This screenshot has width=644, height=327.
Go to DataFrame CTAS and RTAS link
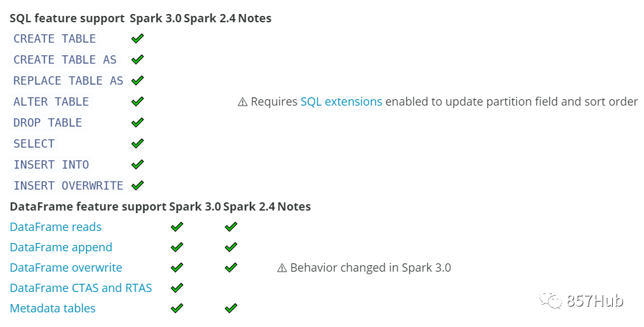(x=81, y=288)
